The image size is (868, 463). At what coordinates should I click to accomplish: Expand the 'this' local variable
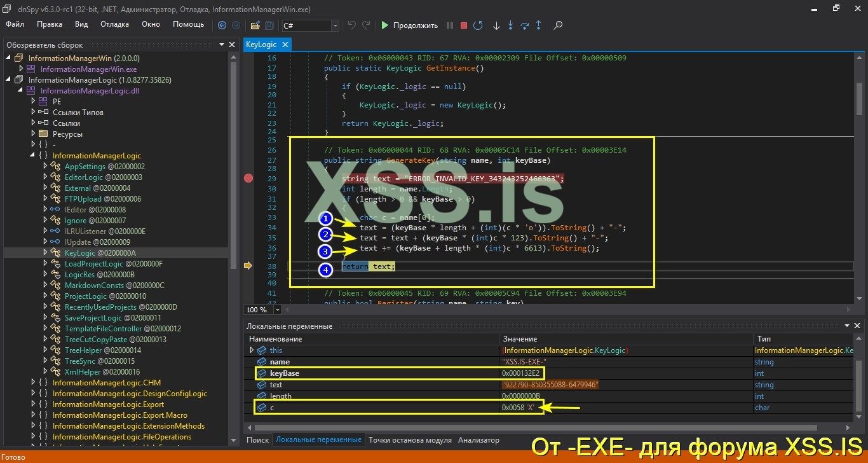(251, 350)
